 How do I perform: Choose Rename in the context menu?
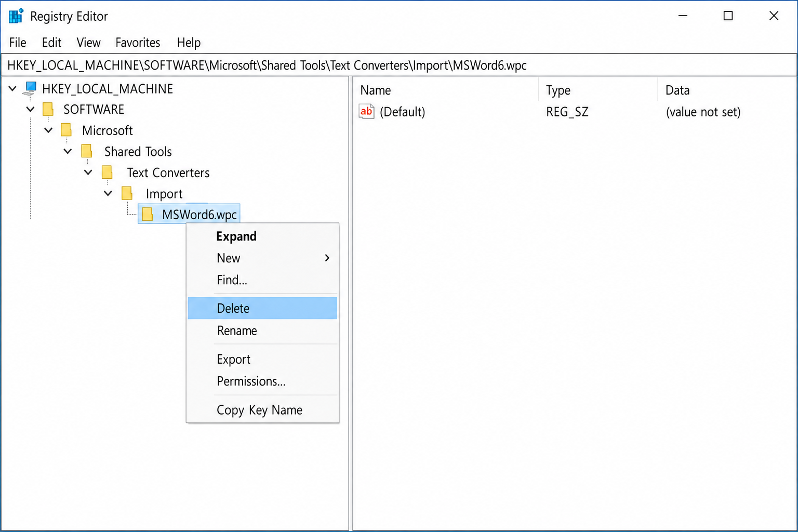pos(262,330)
